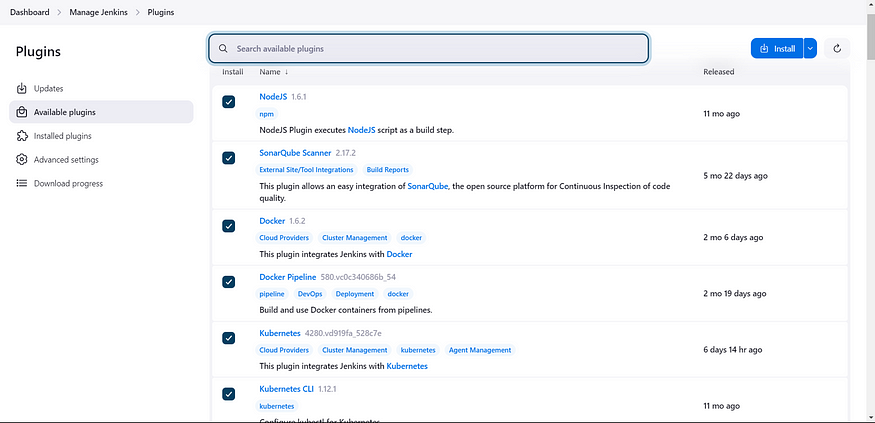This screenshot has width=875, height=423.
Task: Open the Docker Pipeline plugin link
Action: click(287, 277)
